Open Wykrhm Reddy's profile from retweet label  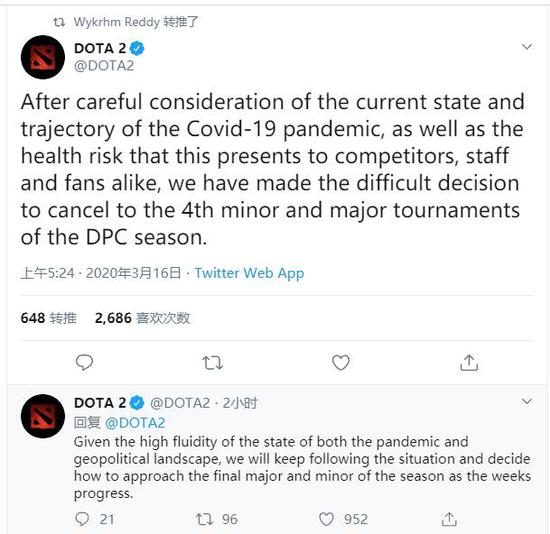pyautogui.click(x=116, y=22)
